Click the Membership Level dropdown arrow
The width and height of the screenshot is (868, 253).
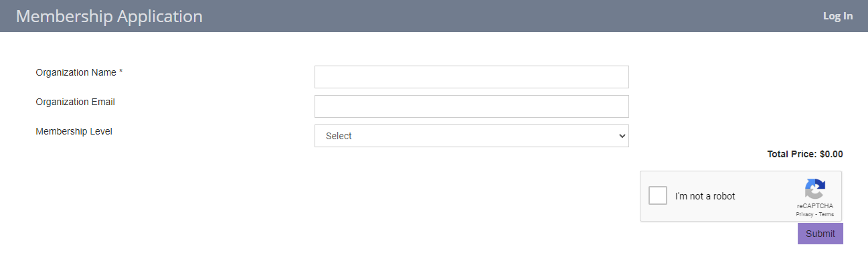coord(622,136)
